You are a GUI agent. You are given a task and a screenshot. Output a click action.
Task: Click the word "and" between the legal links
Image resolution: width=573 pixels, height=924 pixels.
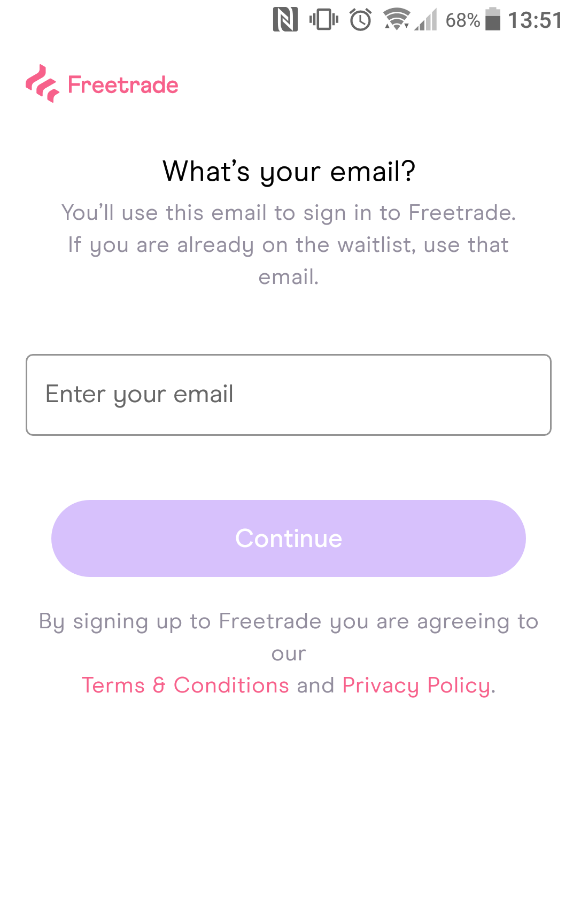(315, 686)
